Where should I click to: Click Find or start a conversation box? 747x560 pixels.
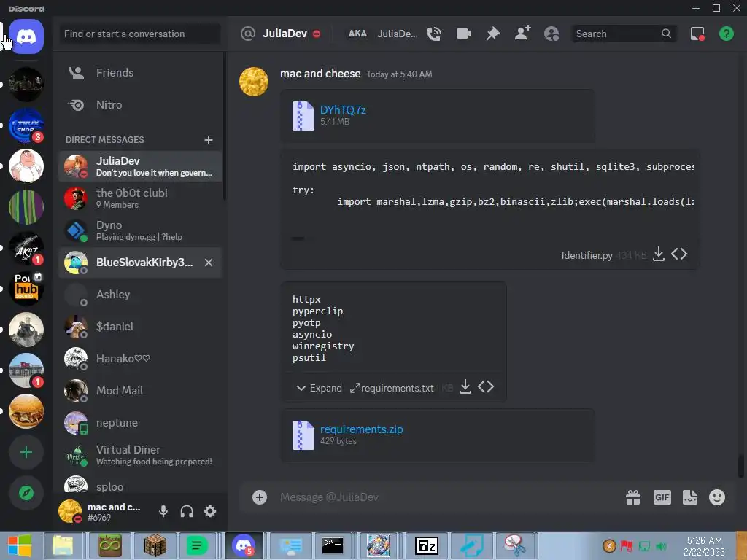(x=140, y=34)
